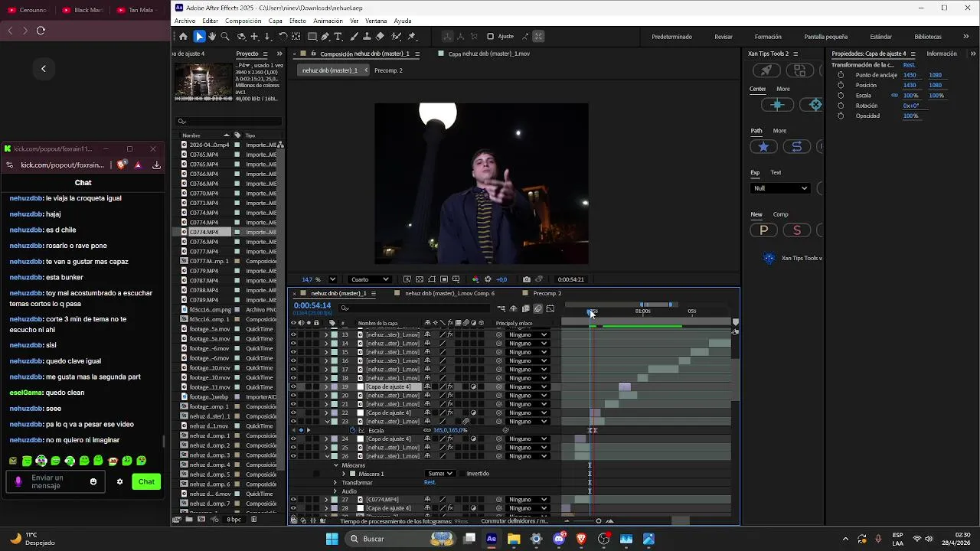Select the Hand tool in toolbar
Screen dimensions: 980x551
click(212, 37)
